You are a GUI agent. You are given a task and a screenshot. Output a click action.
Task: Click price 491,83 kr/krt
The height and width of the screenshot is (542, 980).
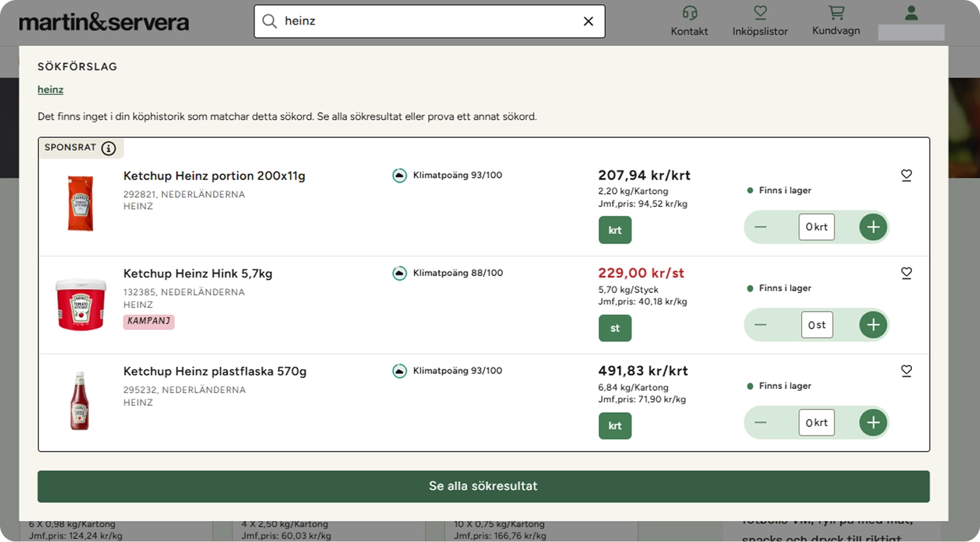click(x=643, y=371)
